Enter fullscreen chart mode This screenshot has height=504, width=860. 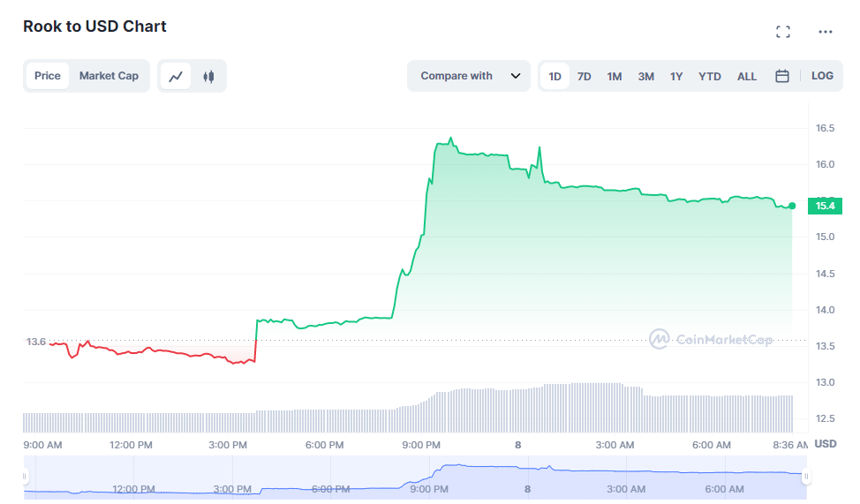click(782, 32)
